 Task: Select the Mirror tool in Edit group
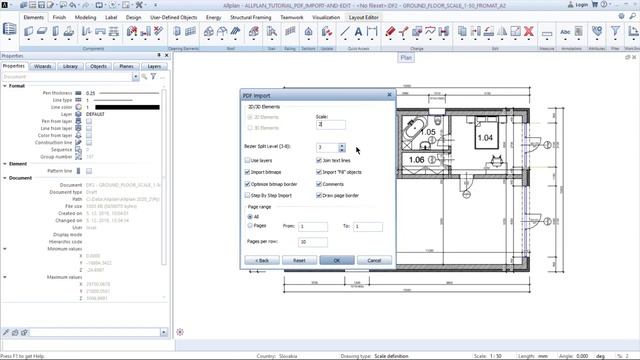pyautogui.click(x=502, y=31)
